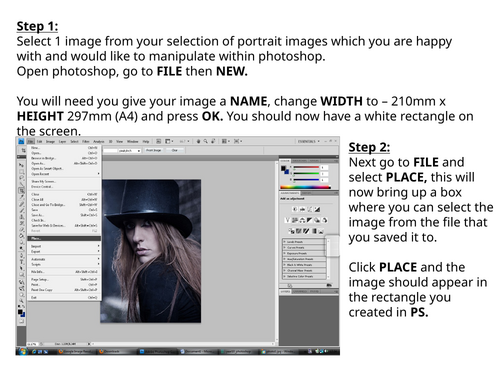Choose Save As in File menu
This screenshot has width=500, height=375.
click(64, 215)
